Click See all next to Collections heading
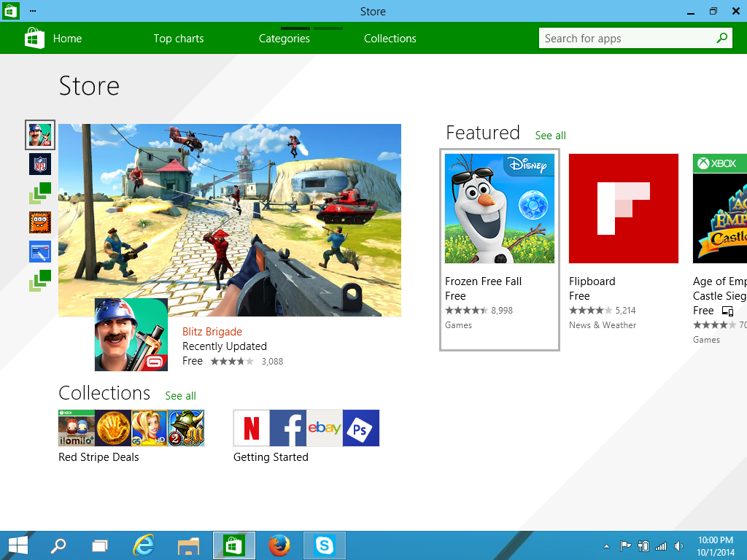 click(x=181, y=396)
